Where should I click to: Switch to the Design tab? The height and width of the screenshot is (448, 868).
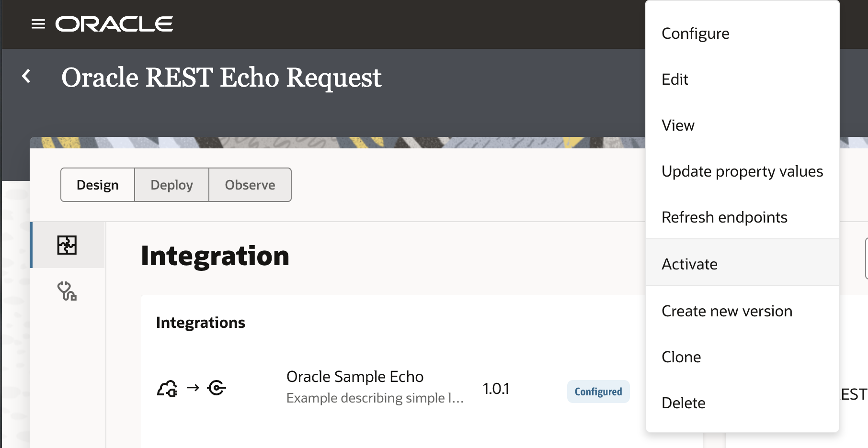point(98,185)
